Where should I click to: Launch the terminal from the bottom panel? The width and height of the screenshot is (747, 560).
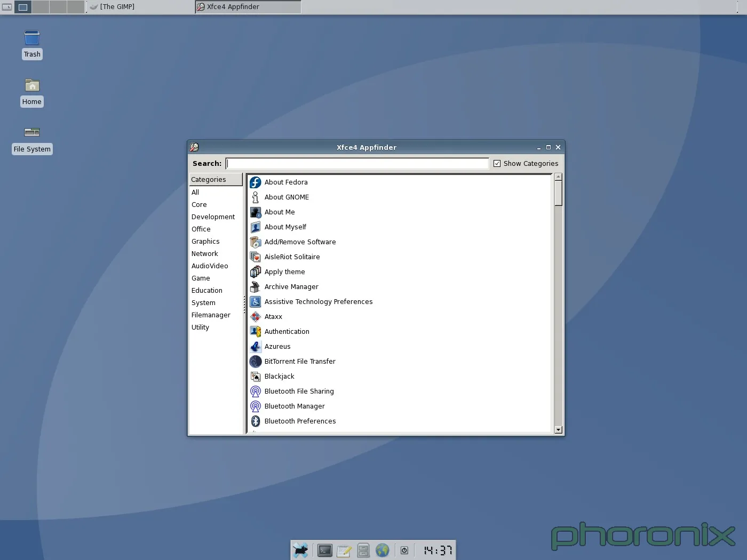click(324, 550)
